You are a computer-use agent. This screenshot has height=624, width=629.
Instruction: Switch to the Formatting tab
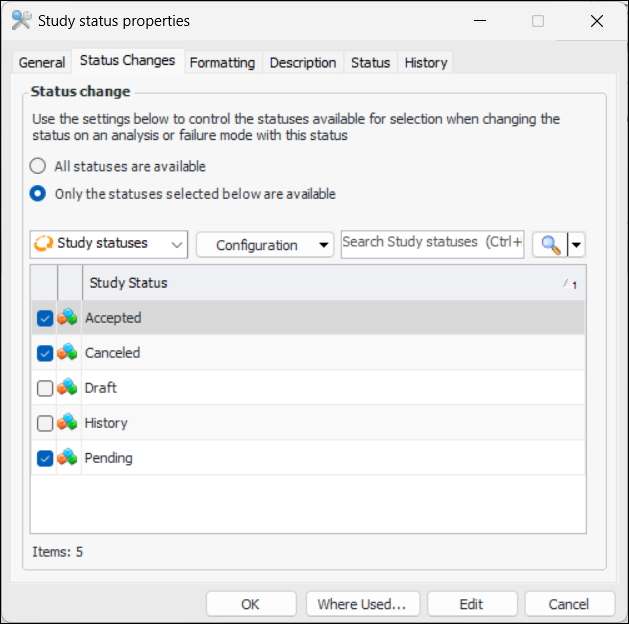(x=222, y=62)
